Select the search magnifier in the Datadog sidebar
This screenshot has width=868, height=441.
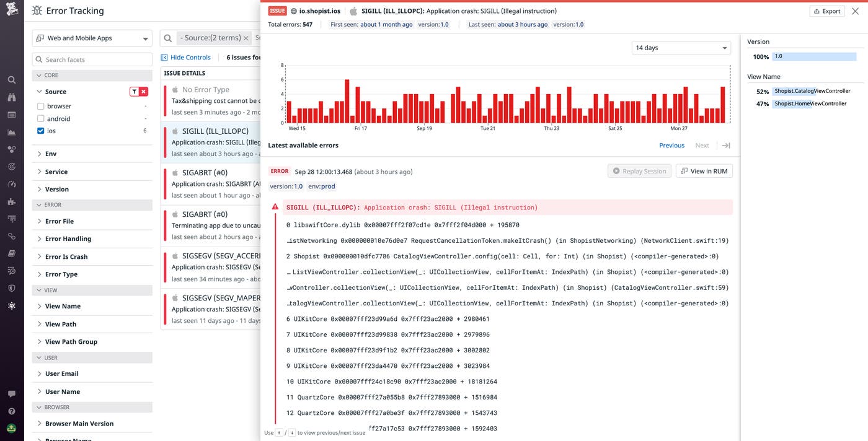[x=11, y=79]
